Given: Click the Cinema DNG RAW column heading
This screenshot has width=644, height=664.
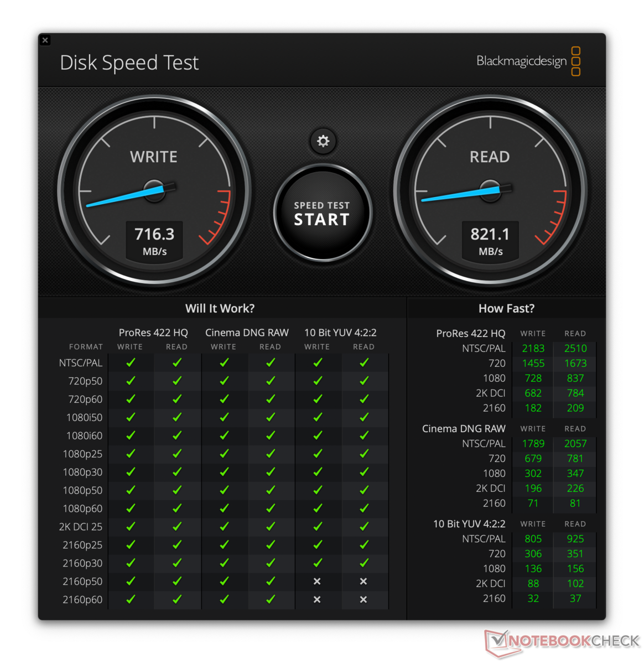Looking at the screenshot, I should [x=247, y=333].
